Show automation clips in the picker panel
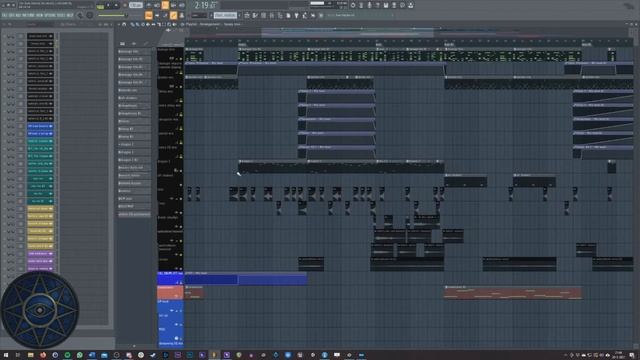The height and width of the screenshot is (360, 640). click(146, 43)
